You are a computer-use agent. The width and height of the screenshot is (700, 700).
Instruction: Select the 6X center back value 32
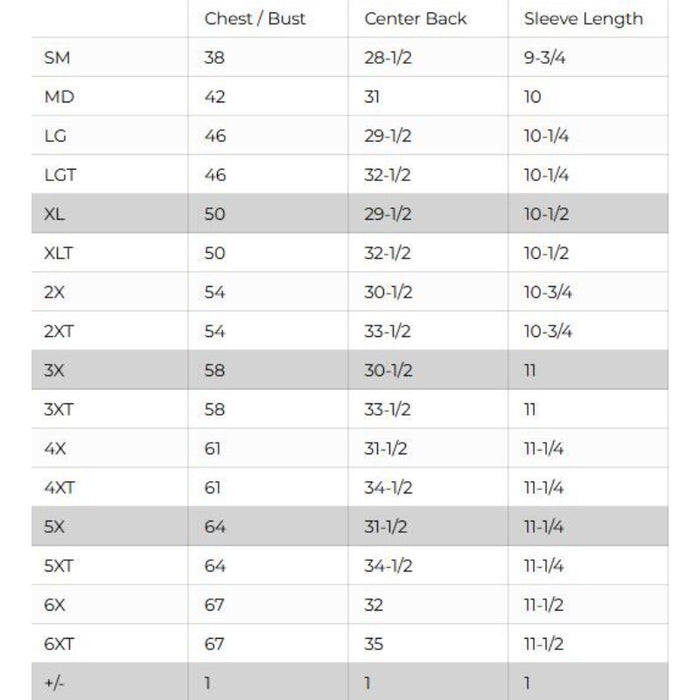[373, 605]
